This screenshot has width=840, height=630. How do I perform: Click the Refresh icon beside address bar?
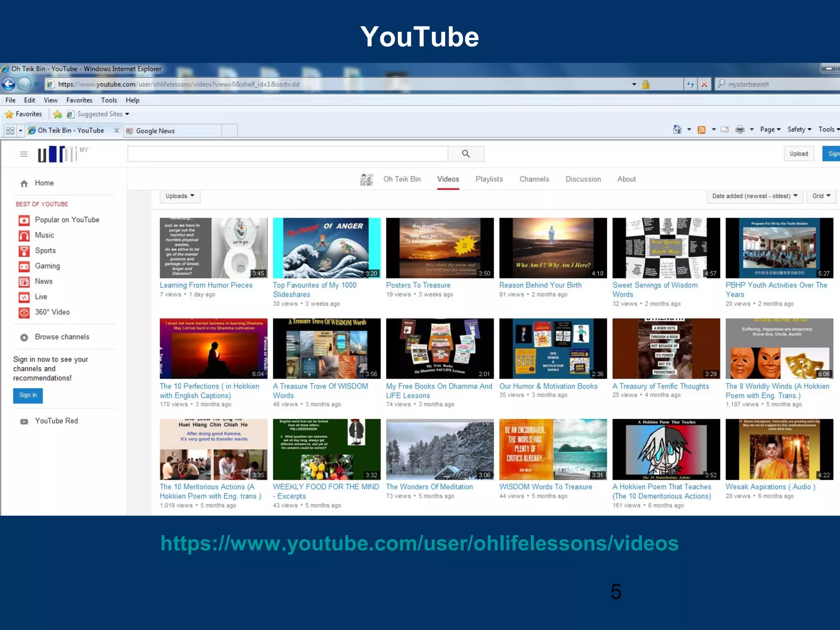pos(691,84)
